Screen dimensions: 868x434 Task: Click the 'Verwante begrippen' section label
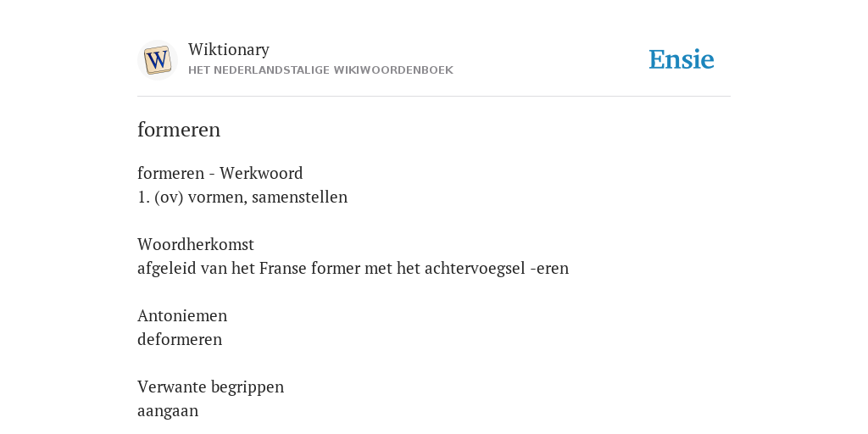click(211, 387)
